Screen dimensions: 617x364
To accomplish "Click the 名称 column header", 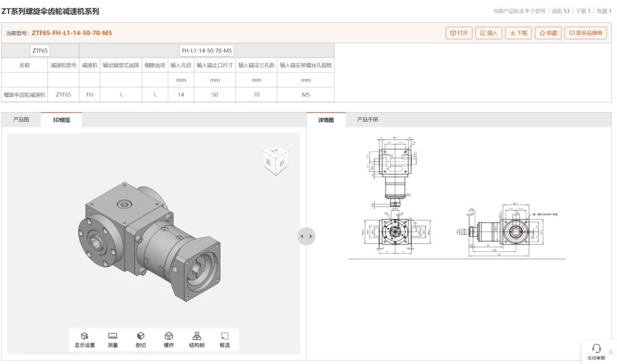I will click(25, 65).
